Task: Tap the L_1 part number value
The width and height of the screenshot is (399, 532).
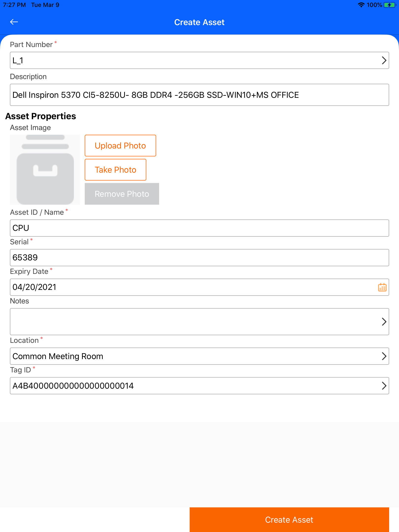Action: [x=18, y=60]
